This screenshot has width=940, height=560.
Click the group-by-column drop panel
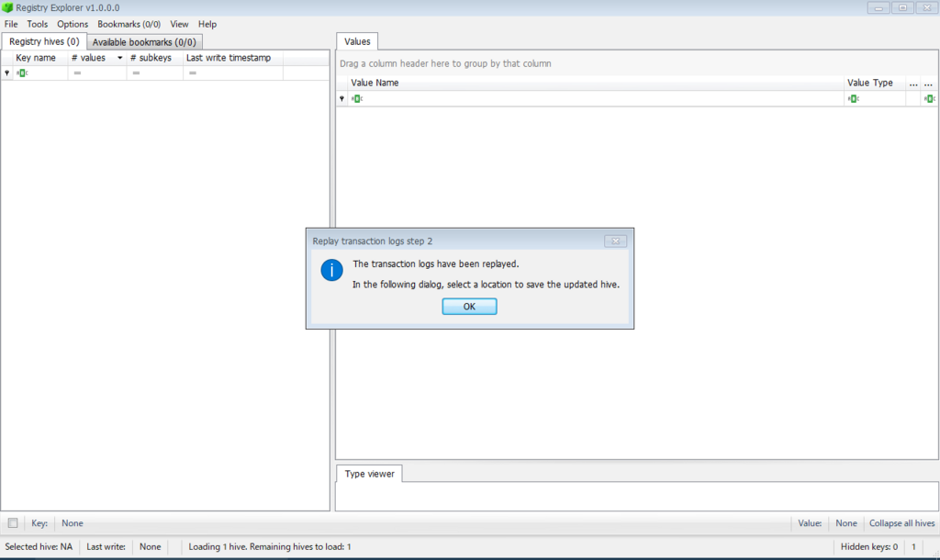coord(637,63)
